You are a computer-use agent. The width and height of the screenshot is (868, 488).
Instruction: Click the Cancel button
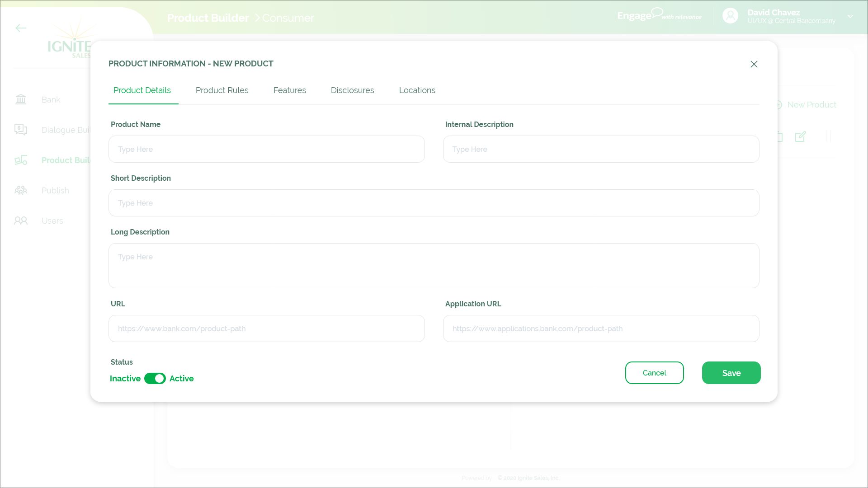click(654, 373)
